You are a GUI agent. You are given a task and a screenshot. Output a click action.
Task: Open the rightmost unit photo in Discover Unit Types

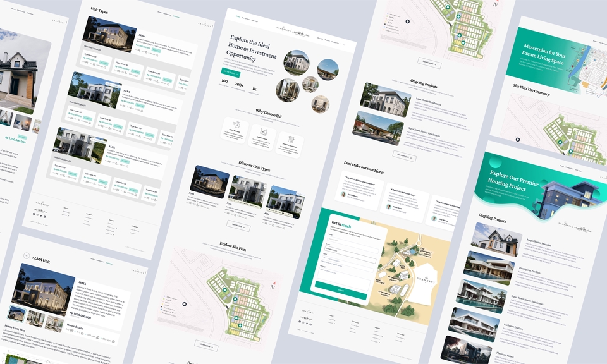point(285,202)
